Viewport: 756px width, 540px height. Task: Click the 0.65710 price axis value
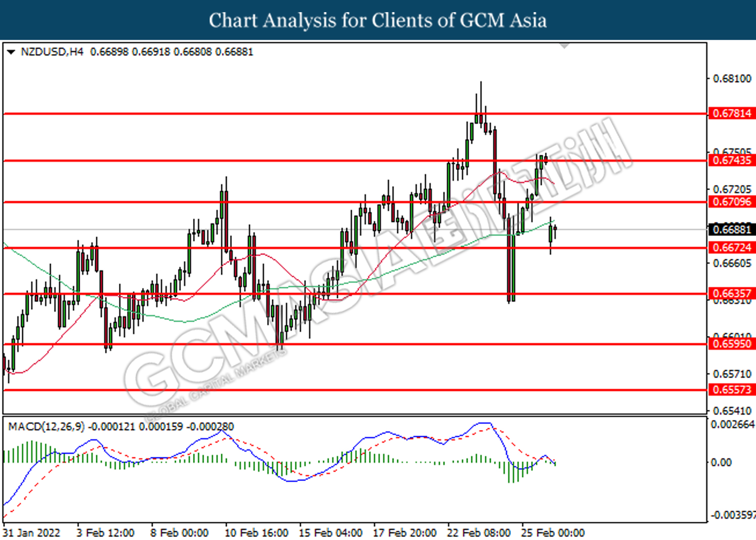[732, 374]
